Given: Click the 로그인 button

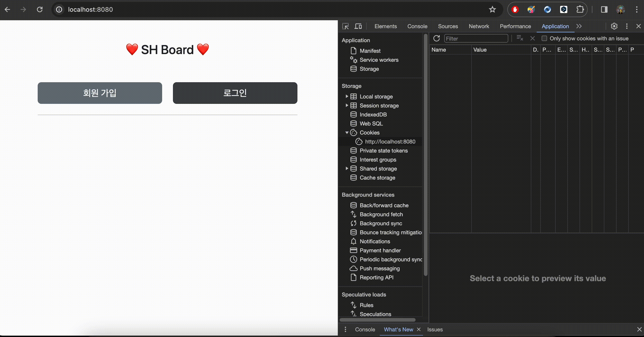Looking at the screenshot, I should click(235, 93).
